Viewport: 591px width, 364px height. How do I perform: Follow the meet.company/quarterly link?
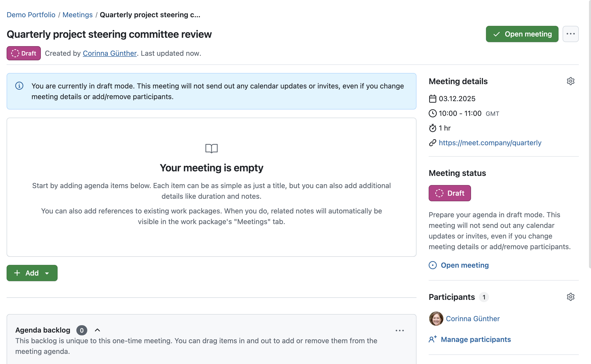490,143
